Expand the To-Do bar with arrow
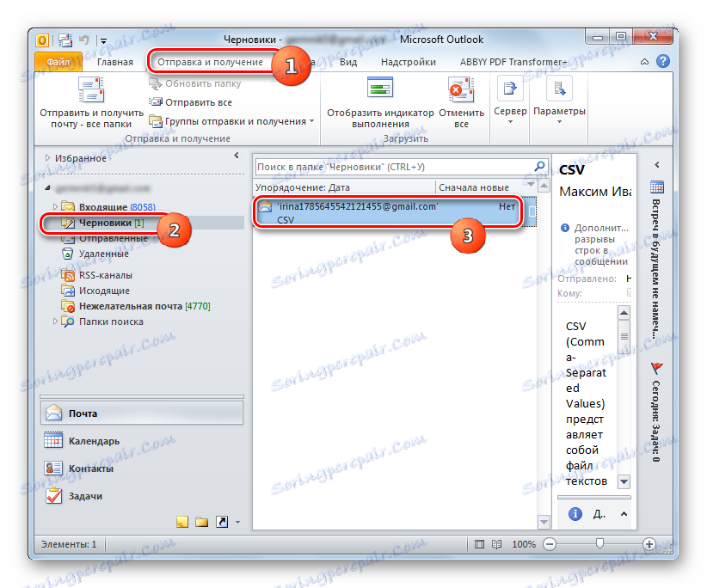The image size is (707, 588). pyautogui.click(x=657, y=165)
